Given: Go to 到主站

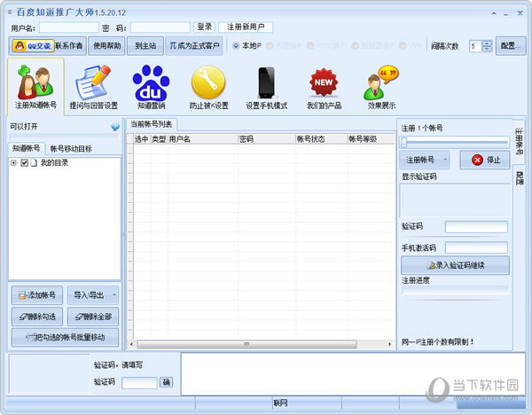Looking at the screenshot, I should point(145,46).
